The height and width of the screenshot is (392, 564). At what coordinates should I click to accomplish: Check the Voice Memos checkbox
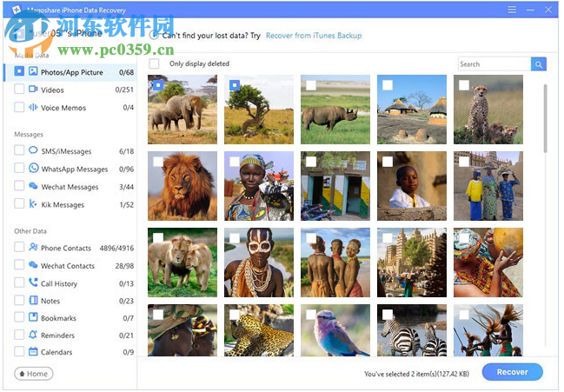[x=19, y=107]
